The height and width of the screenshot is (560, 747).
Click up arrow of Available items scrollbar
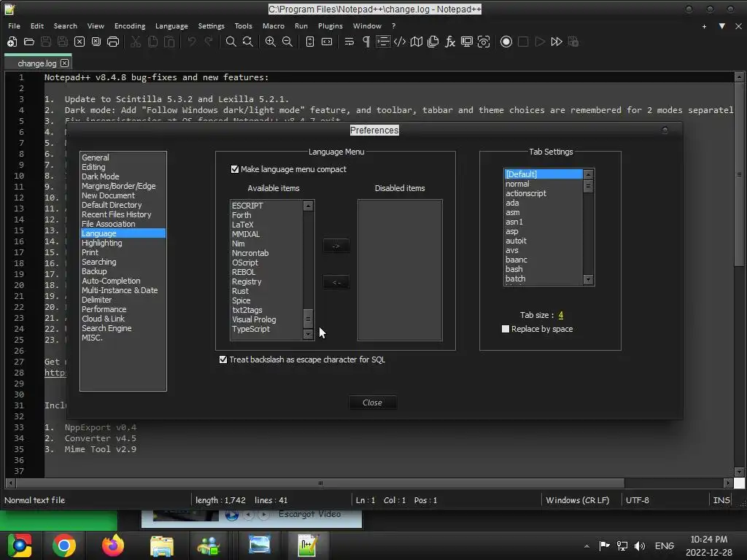[x=309, y=206]
